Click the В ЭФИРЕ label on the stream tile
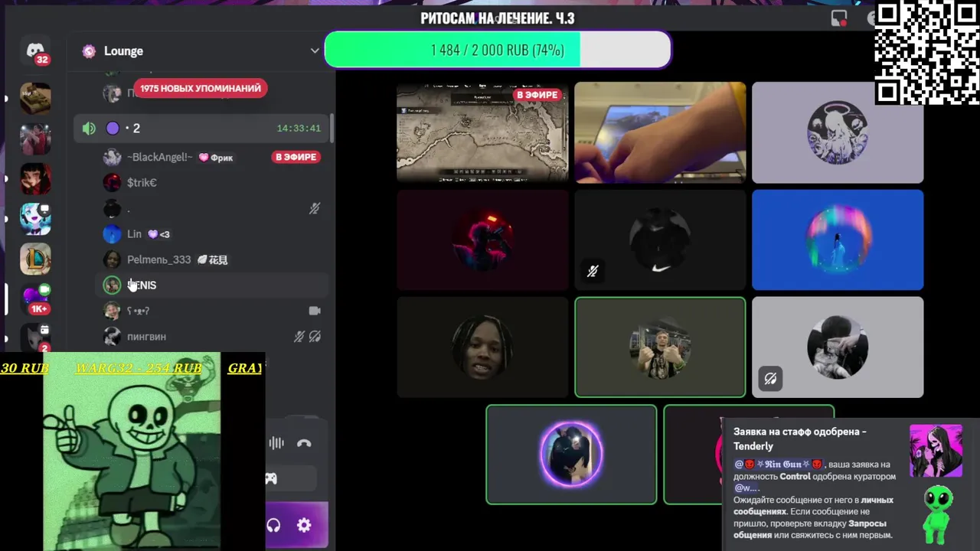Screen dimensions: 980x551 pyautogui.click(x=537, y=95)
